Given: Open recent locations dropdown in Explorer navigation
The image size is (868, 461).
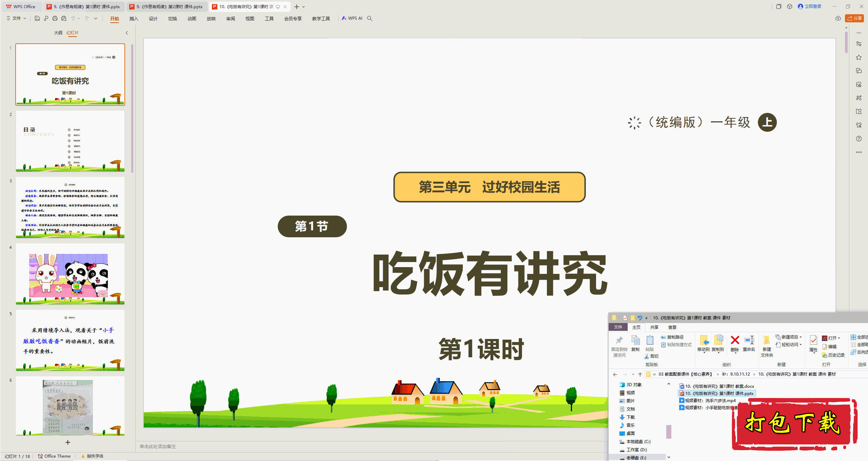Looking at the screenshot, I should click(x=633, y=374).
